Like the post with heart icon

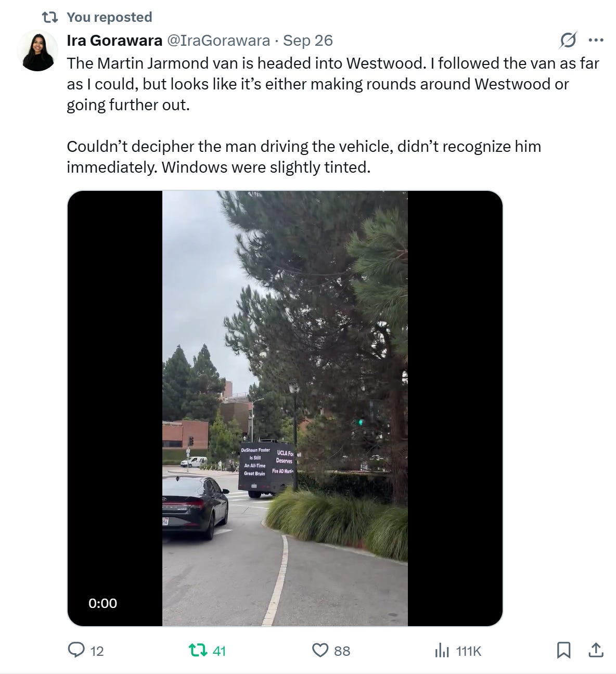[x=320, y=650]
